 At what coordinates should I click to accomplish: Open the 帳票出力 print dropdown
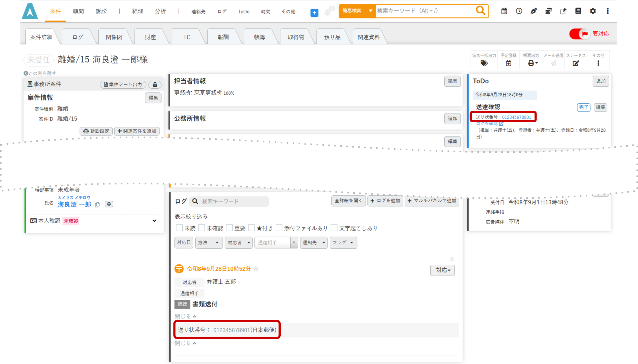pos(533,63)
